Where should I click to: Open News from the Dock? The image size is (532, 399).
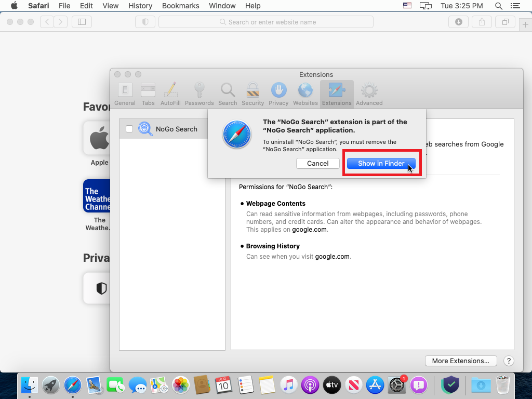(x=353, y=385)
